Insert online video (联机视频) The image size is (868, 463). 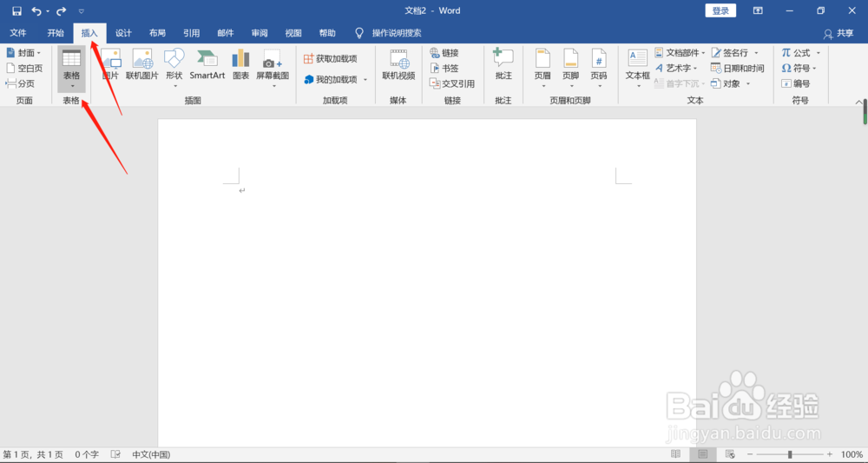pos(398,65)
